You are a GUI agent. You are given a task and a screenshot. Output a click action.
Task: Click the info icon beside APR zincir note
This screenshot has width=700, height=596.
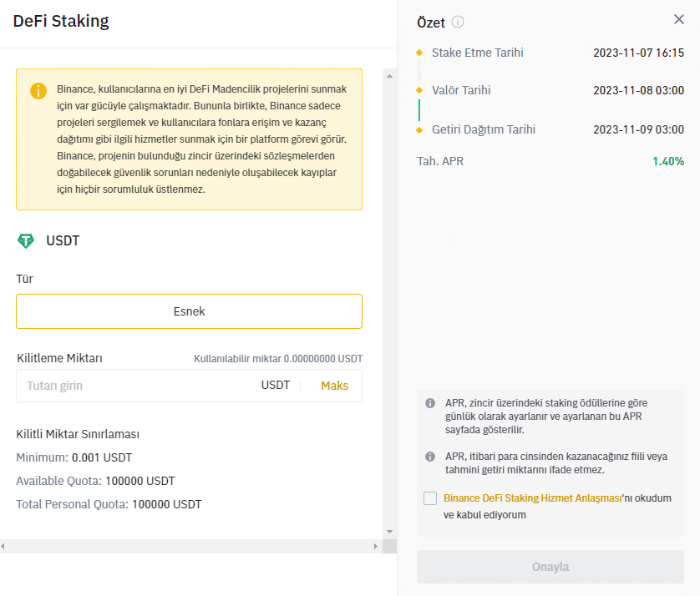click(x=430, y=403)
